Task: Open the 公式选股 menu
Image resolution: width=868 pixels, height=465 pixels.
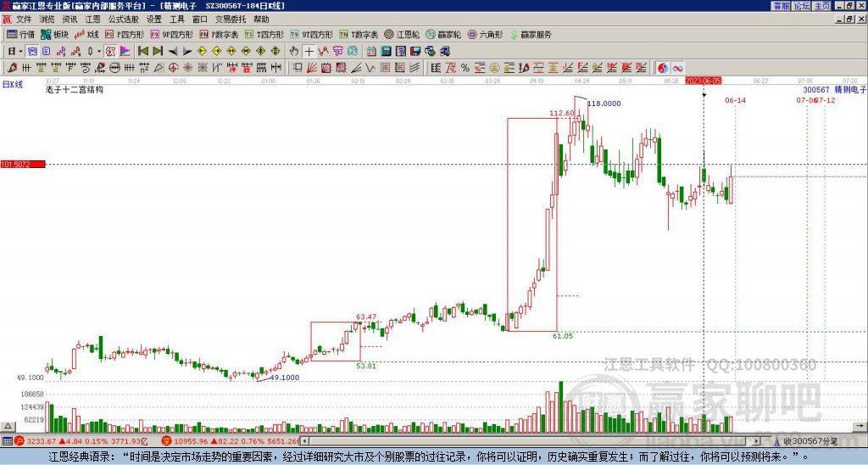Action: point(123,20)
